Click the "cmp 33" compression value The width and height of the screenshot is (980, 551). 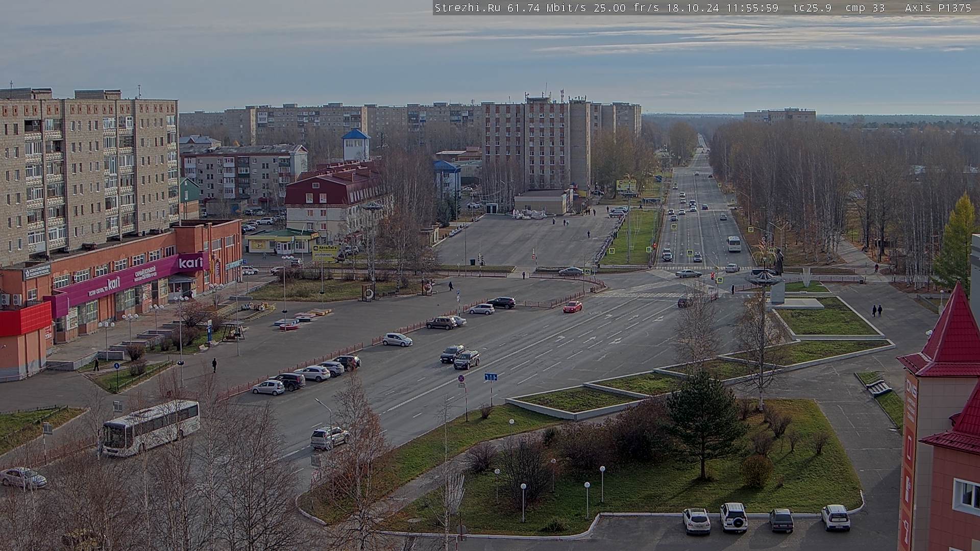pos(865,8)
